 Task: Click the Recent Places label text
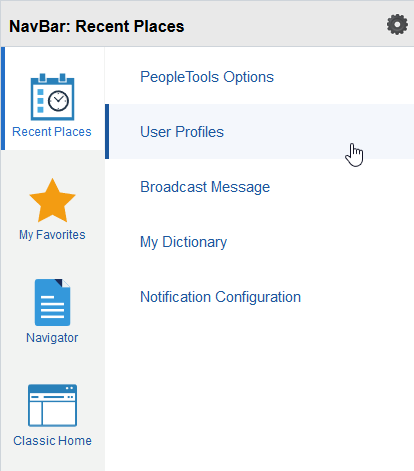(x=52, y=132)
